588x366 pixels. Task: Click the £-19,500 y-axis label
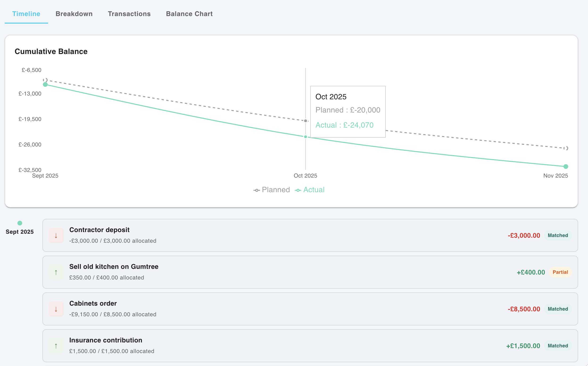tap(30, 119)
